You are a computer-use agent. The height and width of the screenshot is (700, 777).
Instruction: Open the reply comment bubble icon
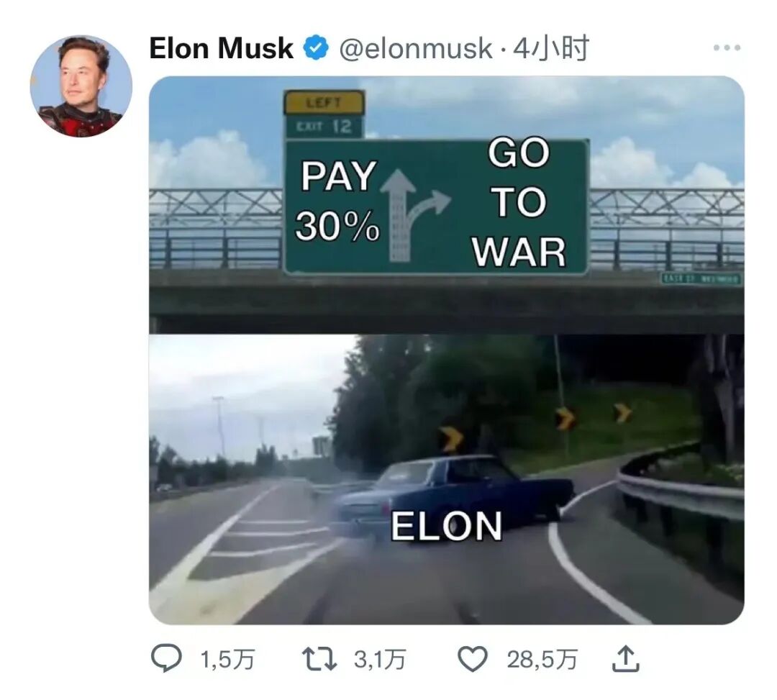coord(166,659)
